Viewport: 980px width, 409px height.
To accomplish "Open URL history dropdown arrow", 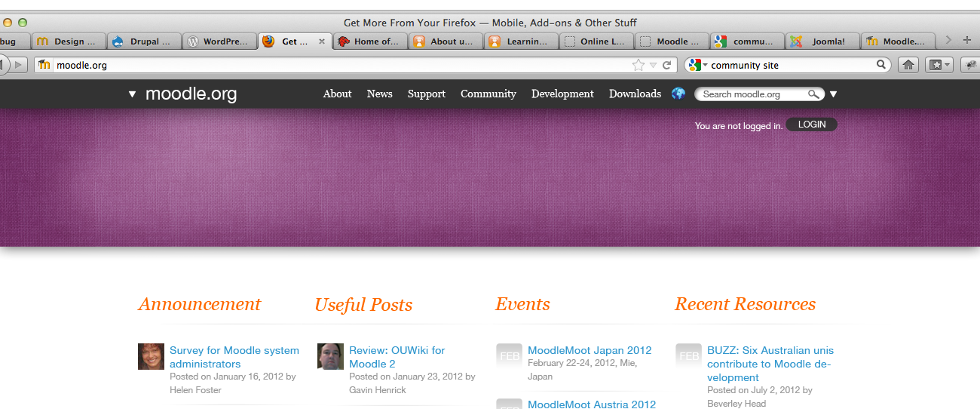I will click(653, 66).
